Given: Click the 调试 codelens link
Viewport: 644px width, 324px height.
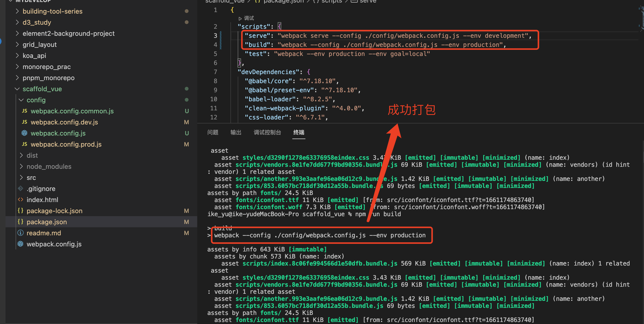Looking at the screenshot, I should 249,18.
